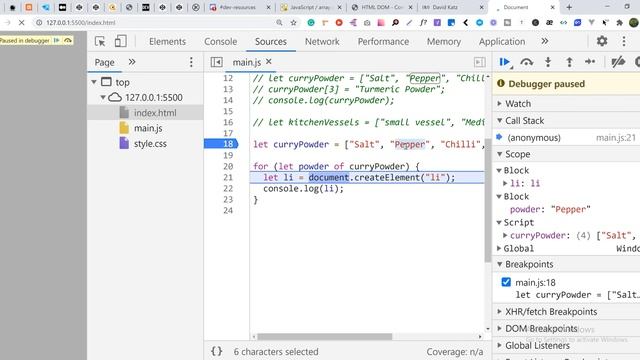Toggle the debugger sidebar icon
This screenshot has height=360, width=640.
(x=480, y=62)
